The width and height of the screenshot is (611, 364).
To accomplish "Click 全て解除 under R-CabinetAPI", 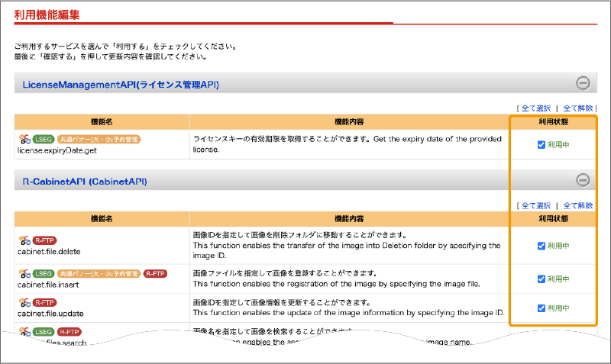I will point(578,205).
